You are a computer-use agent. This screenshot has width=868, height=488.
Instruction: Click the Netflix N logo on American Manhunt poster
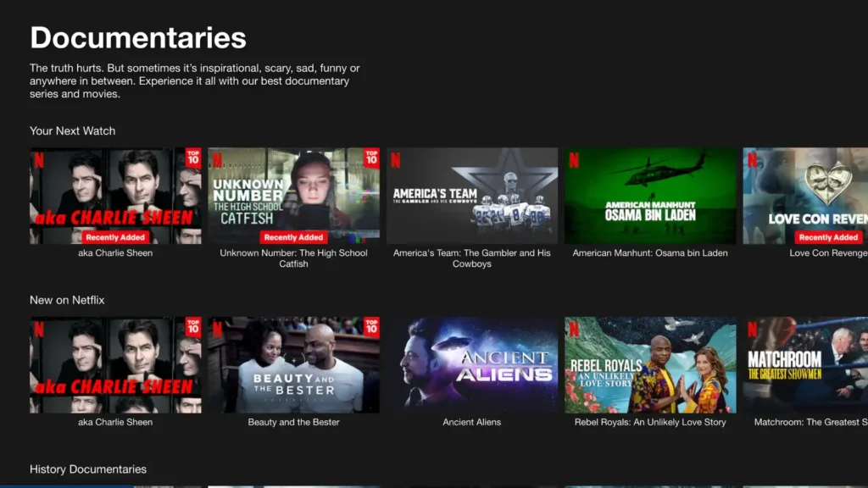(x=574, y=159)
